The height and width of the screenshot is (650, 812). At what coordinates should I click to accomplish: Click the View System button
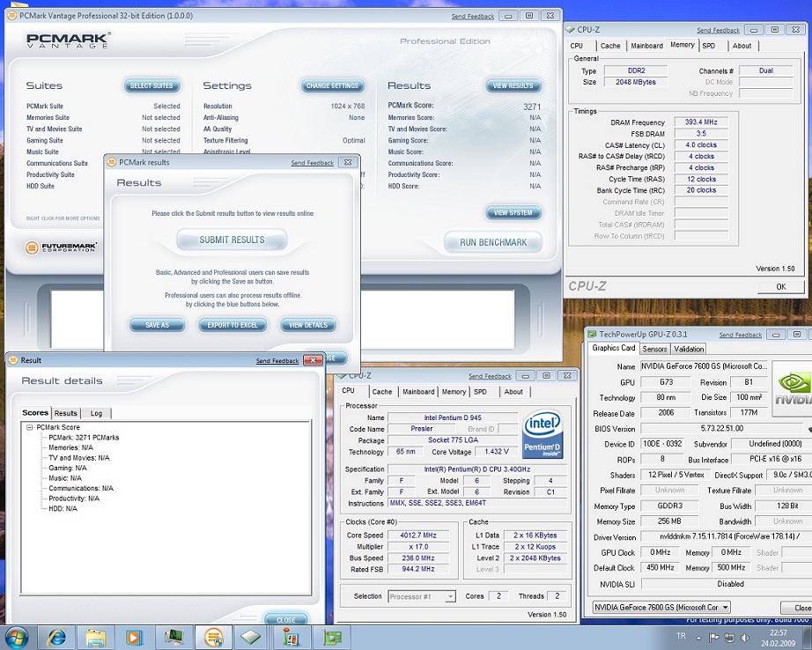[513, 213]
